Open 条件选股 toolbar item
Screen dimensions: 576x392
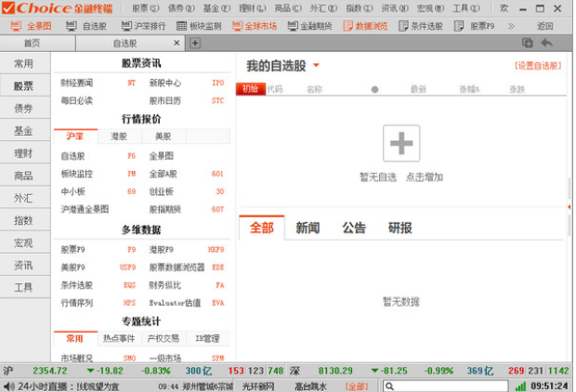point(421,26)
